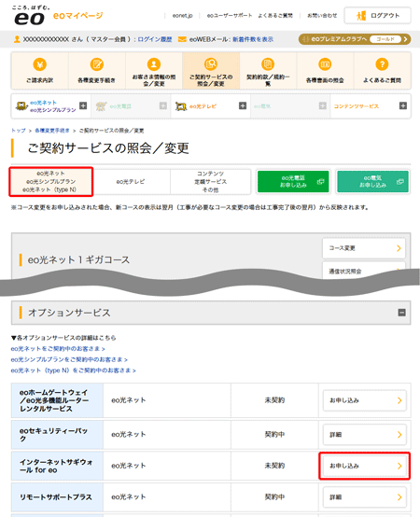This screenshot has width=420, height=517.
Task: Open eo光ネットをご契約中のお客さま link
Action: (58, 348)
